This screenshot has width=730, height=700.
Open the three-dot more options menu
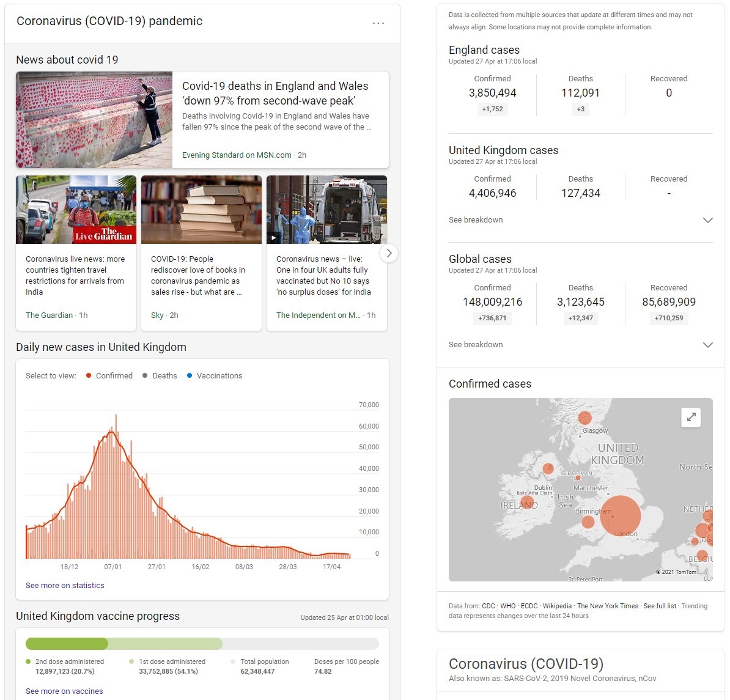tap(378, 23)
